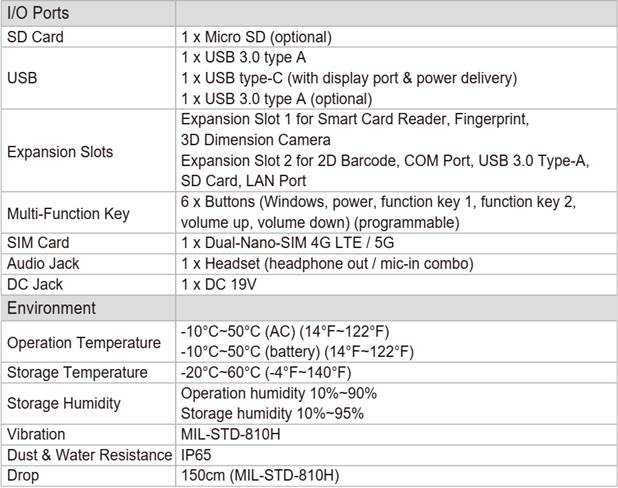Viewport: 618px width, 488px height.
Task: Select the Expansion Slots label
Action: (60, 152)
